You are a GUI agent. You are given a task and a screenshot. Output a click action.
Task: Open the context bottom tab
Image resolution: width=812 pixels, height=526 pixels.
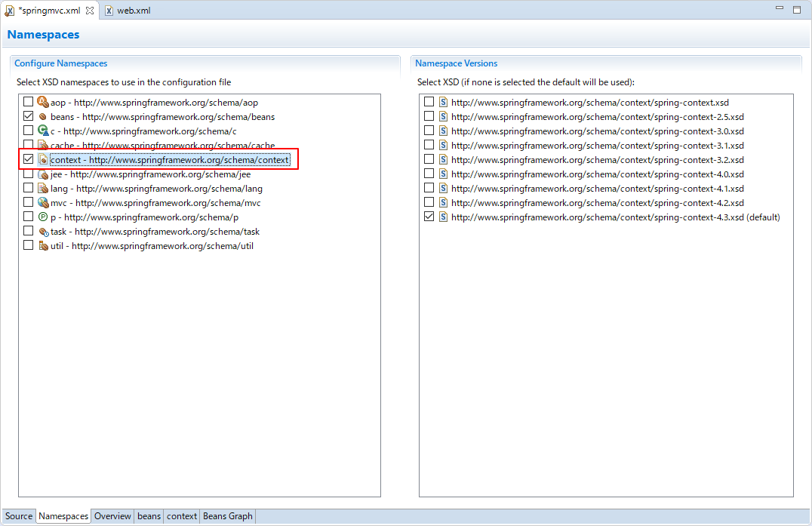(x=181, y=516)
